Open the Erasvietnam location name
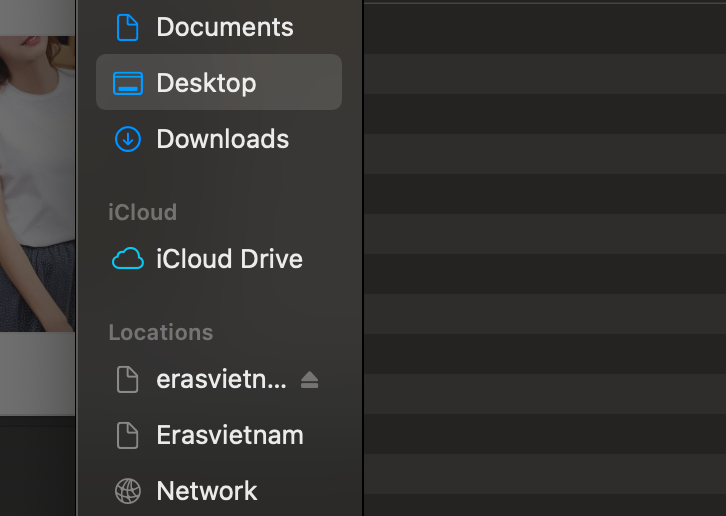 (x=230, y=435)
